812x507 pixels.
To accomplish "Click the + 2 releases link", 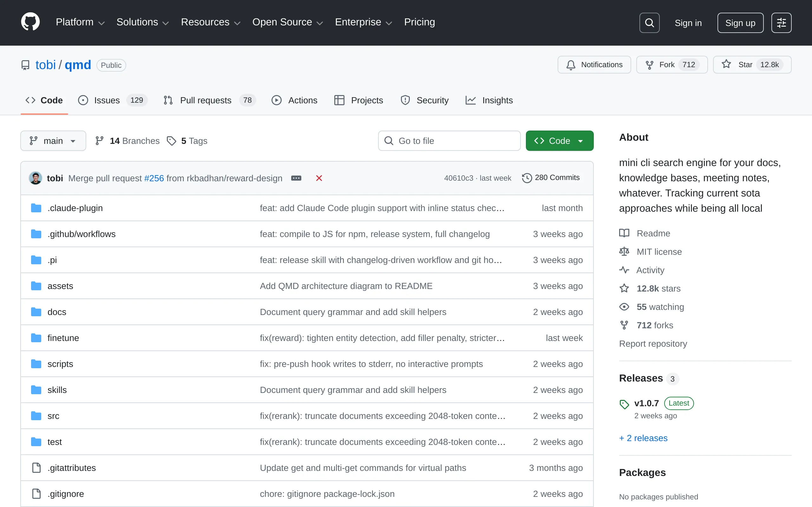I will tap(643, 438).
